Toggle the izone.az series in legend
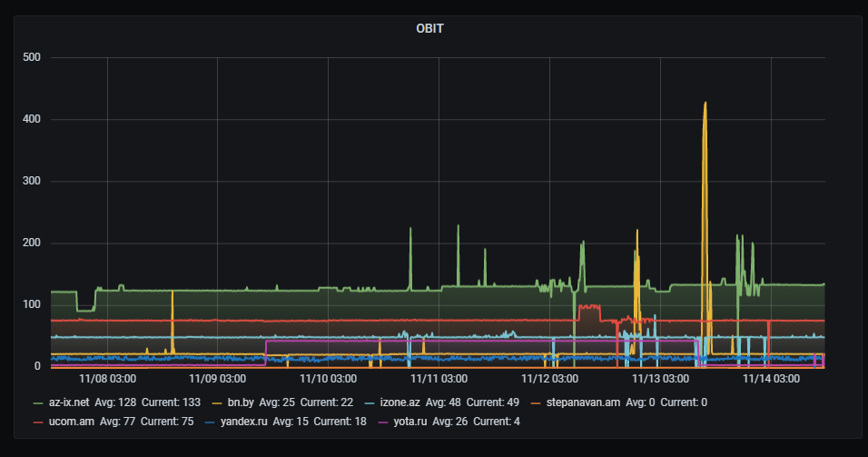Viewport: 868px width, 457px height. pyautogui.click(x=399, y=402)
